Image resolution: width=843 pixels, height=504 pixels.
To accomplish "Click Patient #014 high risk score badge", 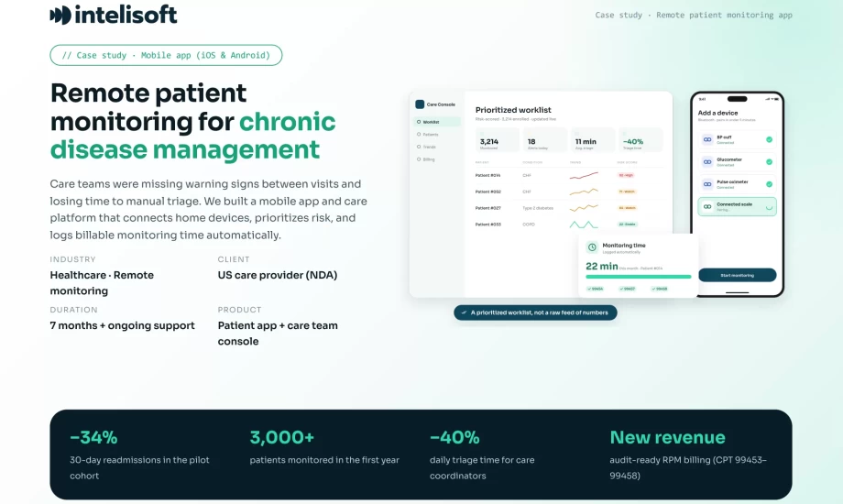I will click(x=627, y=175).
